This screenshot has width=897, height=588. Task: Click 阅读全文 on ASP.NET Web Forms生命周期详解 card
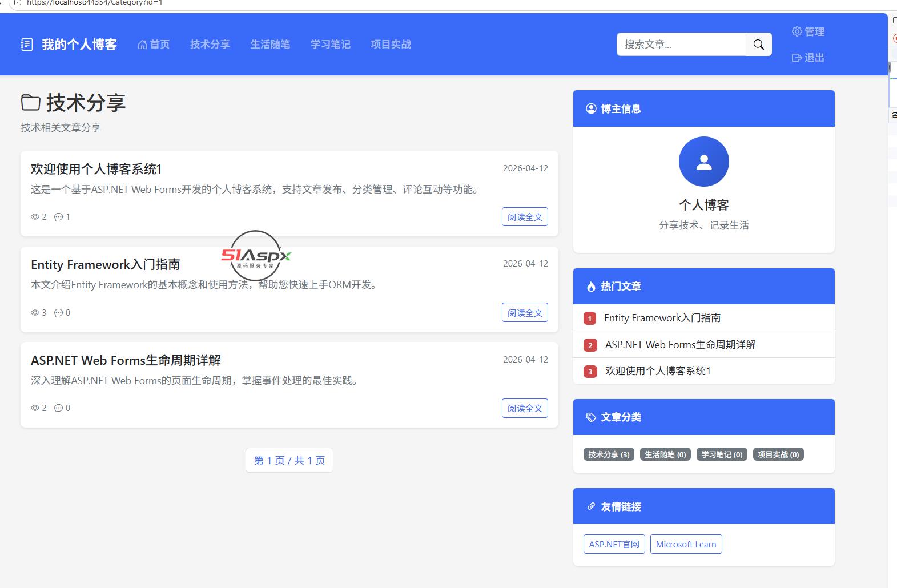tap(525, 408)
